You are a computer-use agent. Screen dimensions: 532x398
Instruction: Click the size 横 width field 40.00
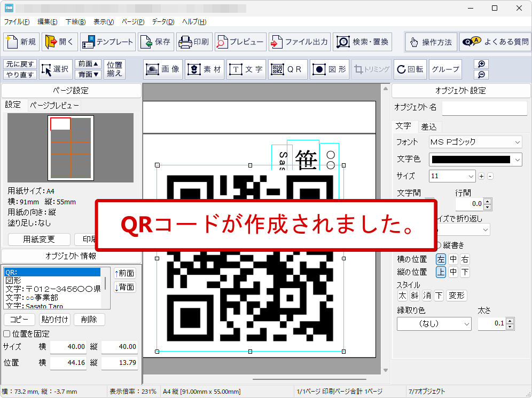tap(68, 347)
